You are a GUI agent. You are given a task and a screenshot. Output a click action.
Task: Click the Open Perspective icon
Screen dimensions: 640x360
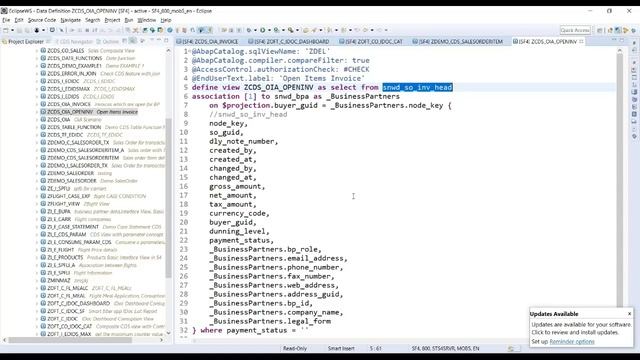[x=600, y=30]
